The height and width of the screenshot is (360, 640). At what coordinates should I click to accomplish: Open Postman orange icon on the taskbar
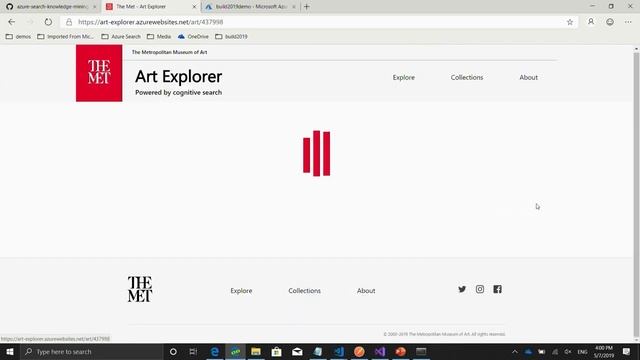[359, 351]
